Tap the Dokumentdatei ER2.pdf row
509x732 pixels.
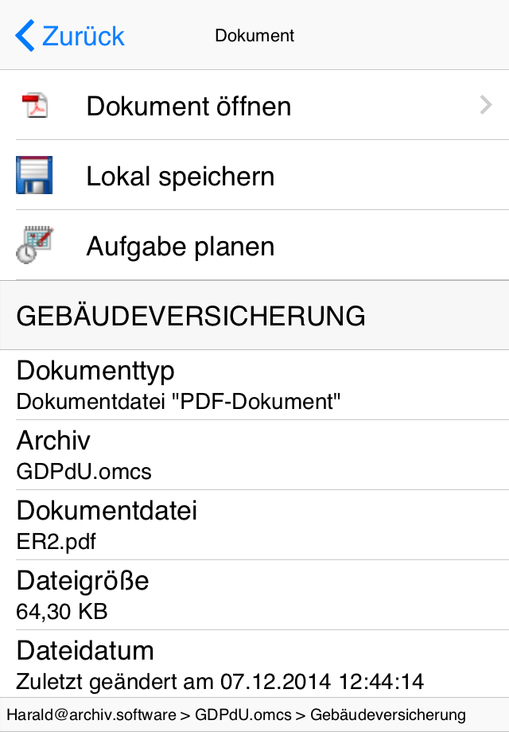click(254, 525)
